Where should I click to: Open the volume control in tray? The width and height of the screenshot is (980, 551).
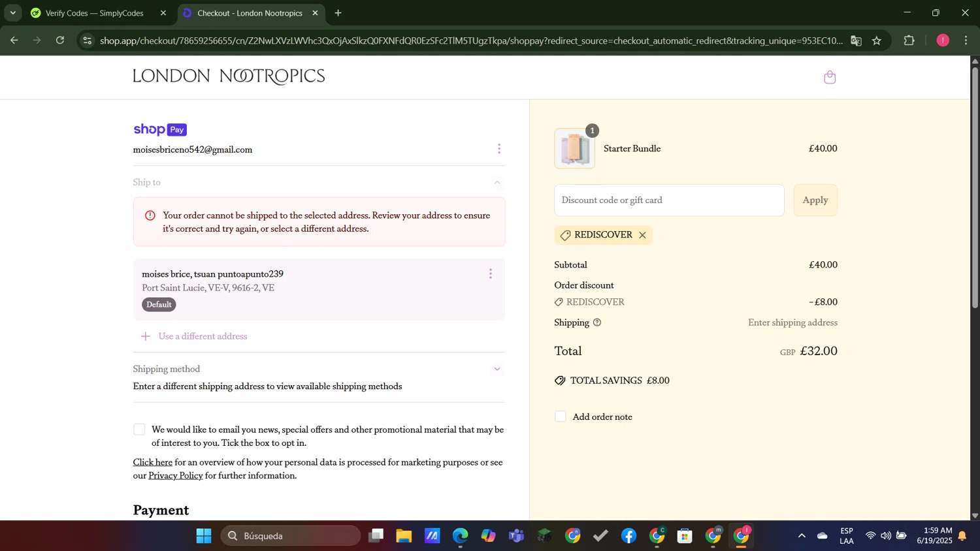[x=886, y=536]
